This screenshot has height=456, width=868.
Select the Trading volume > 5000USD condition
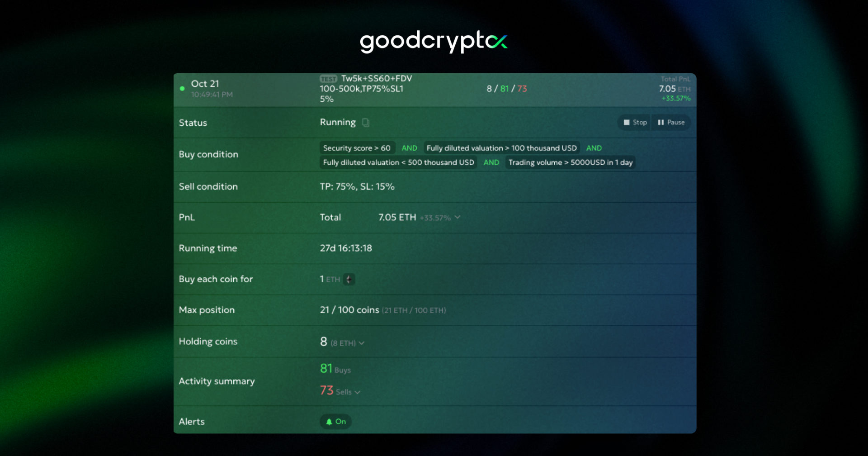pyautogui.click(x=570, y=162)
